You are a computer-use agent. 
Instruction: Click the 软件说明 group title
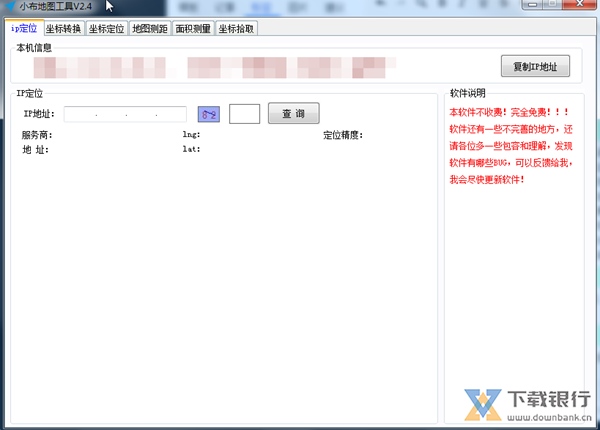tap(468, 93)
